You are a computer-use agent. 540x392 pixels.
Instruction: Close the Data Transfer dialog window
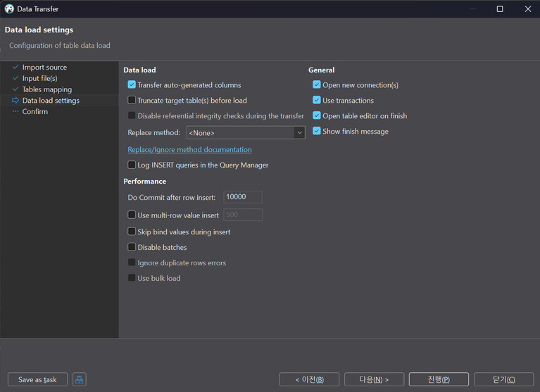pos(528,9)
